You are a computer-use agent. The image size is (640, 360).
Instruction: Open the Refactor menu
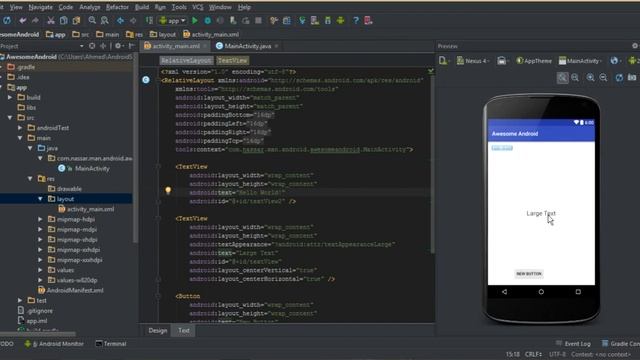(x=117, y=7)
